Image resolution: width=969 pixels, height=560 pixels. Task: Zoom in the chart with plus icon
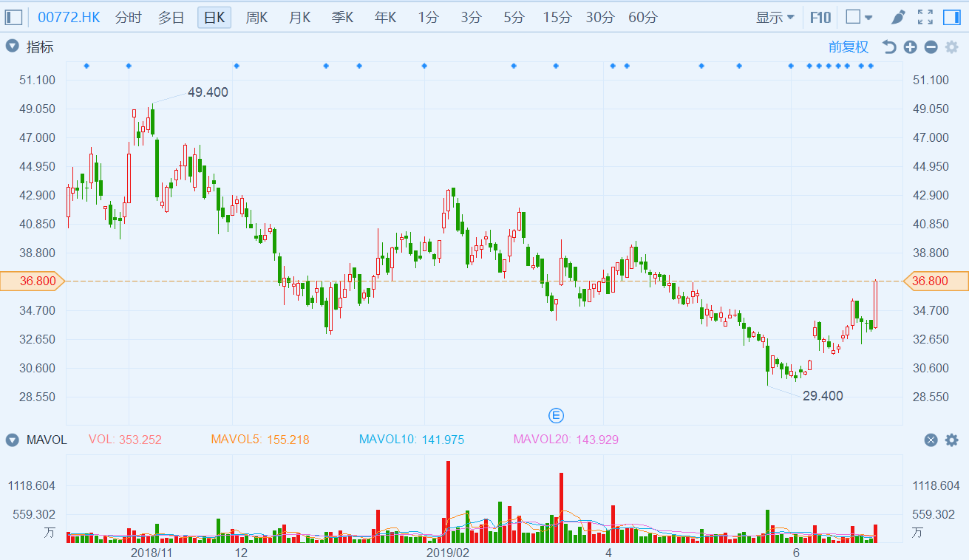click(910, 47)
